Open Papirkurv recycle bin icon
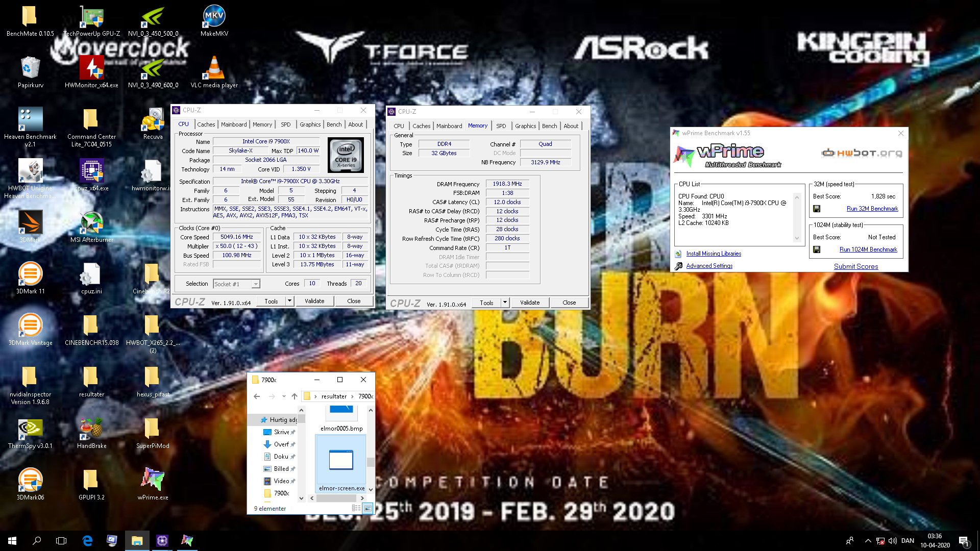The image size is (980, 551). 30,72
